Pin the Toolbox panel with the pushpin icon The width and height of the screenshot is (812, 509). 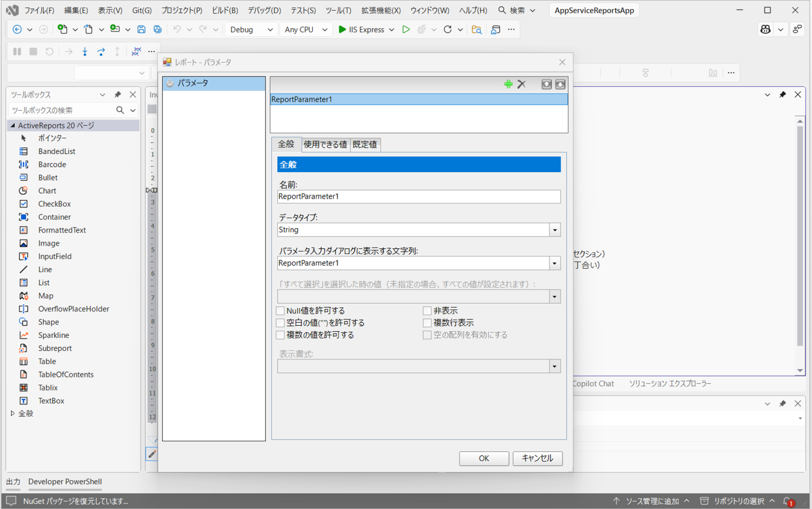[117, 94]
